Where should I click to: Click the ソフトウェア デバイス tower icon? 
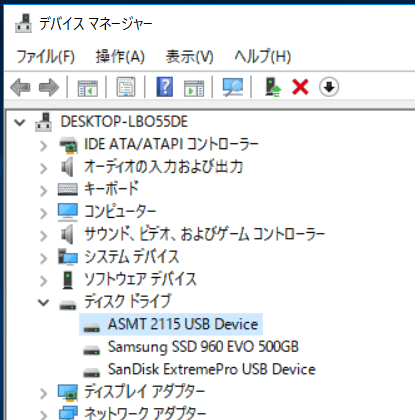(68, 280)
